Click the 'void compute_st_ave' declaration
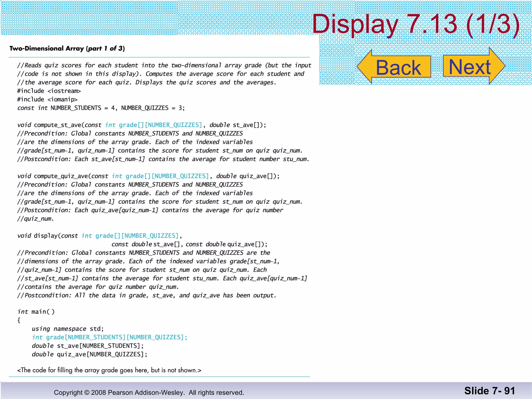The height and width of the screenshot is (399, 532). [x=142, y=125]
